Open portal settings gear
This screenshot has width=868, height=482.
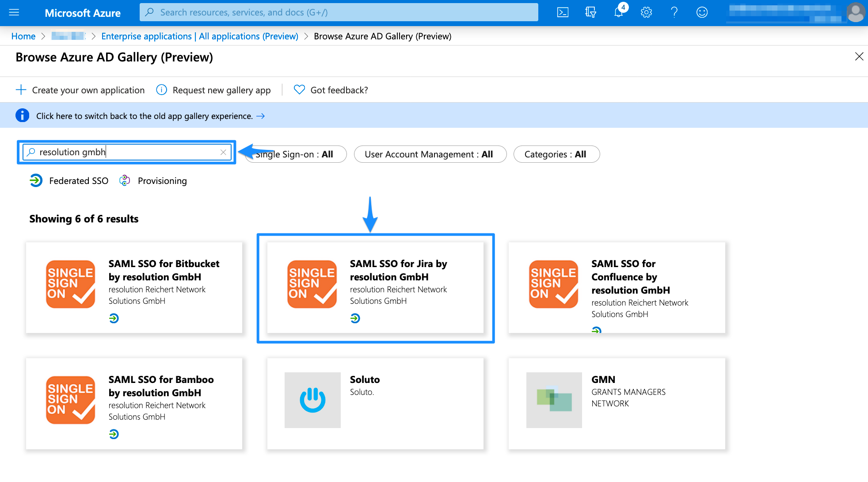tap(646, 12)
